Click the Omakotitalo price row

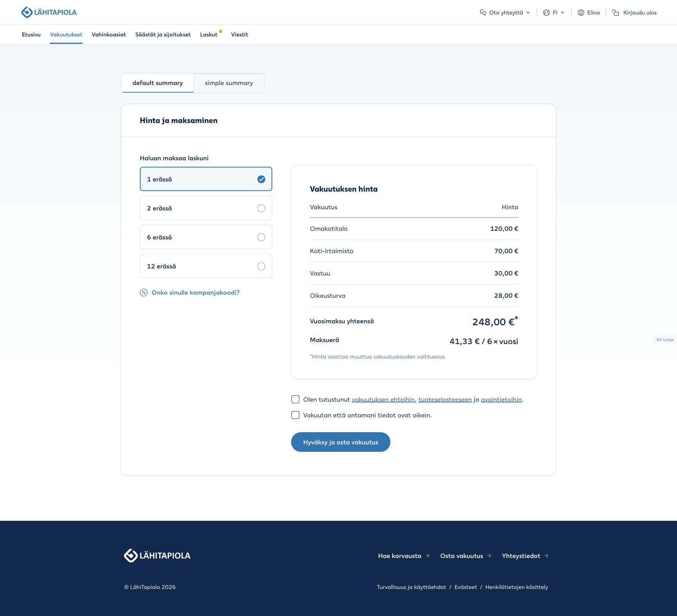[x=414, y=228]
